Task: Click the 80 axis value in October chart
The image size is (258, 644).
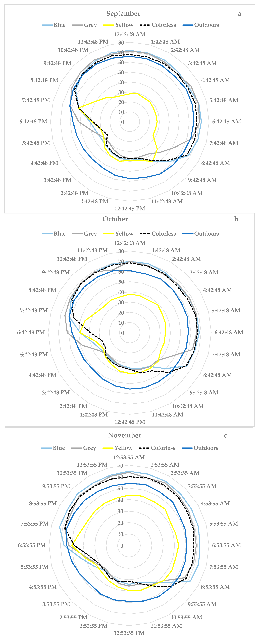Action: (121, 251)
